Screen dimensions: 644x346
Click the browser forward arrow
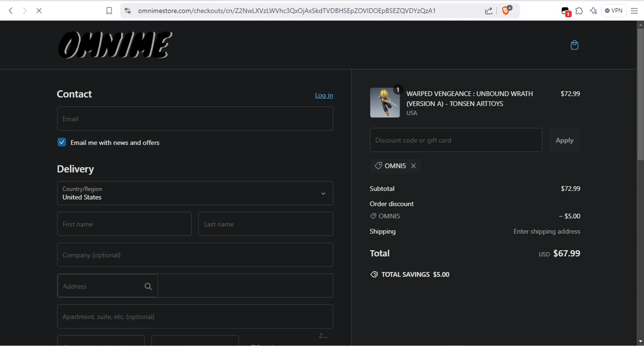click(x=25, y=11)
